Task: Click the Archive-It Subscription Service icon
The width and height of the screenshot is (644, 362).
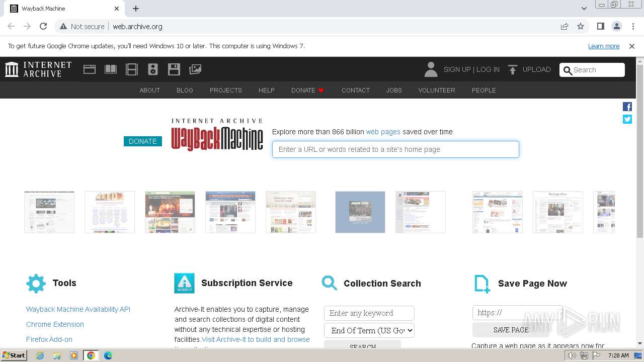Action: pyautogui.click(x=184, y=284)
